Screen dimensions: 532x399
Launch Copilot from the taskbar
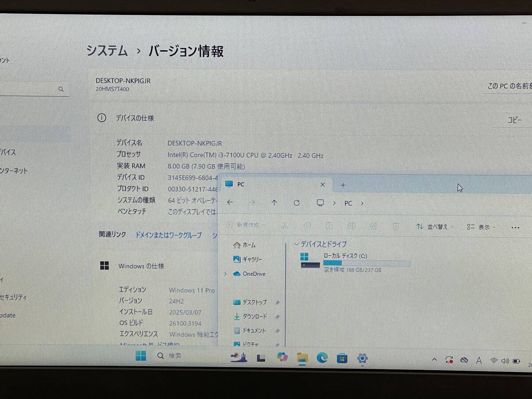[282, 357]
